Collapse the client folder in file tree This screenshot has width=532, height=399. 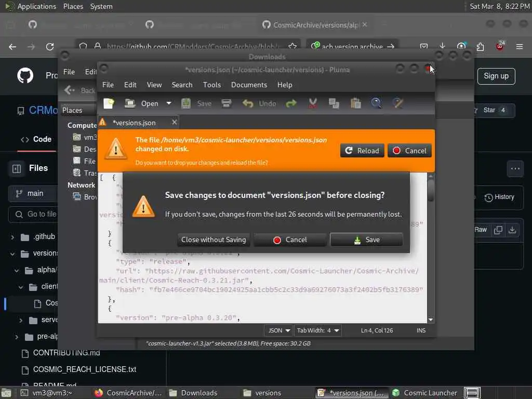(x=21, y=287)
